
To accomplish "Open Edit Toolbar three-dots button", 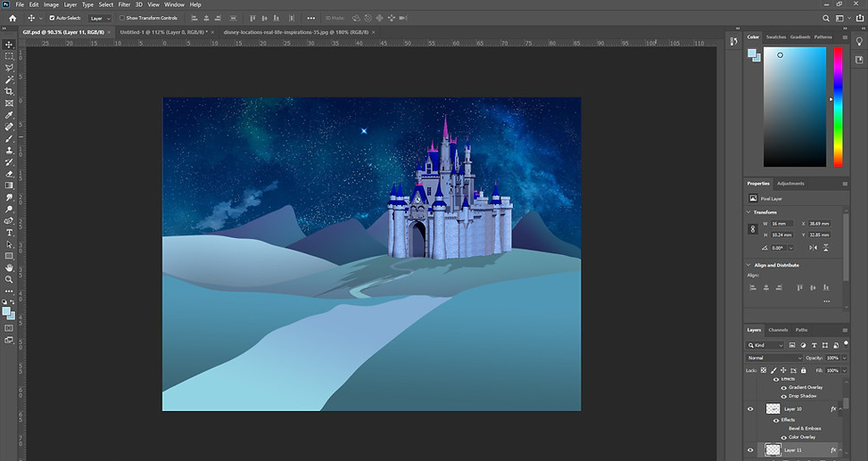I will click(x=9, y=291).
